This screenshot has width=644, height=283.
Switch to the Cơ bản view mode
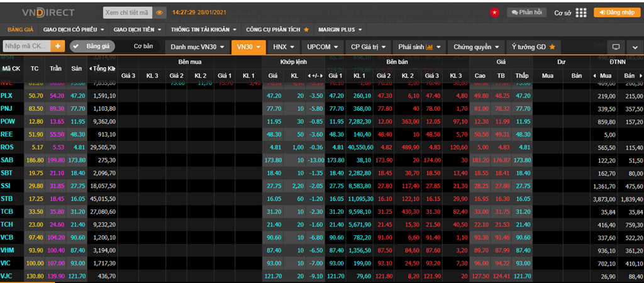pyautogui.click(x=143, y=46)
